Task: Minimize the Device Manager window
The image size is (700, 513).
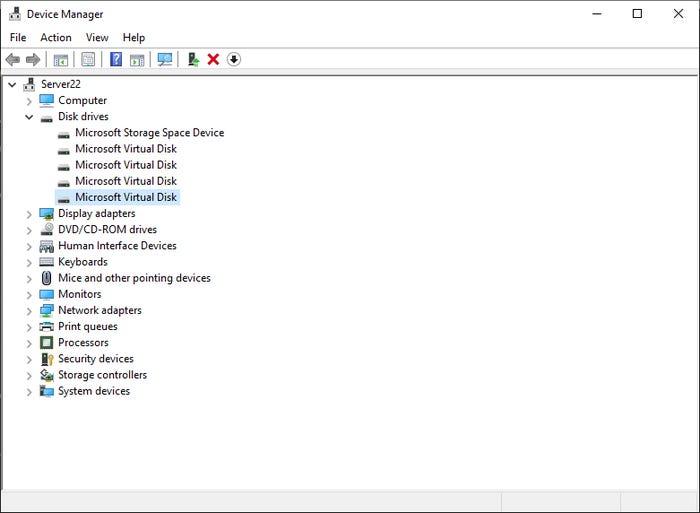Action: pyautogui.click(x=597, y=14)
